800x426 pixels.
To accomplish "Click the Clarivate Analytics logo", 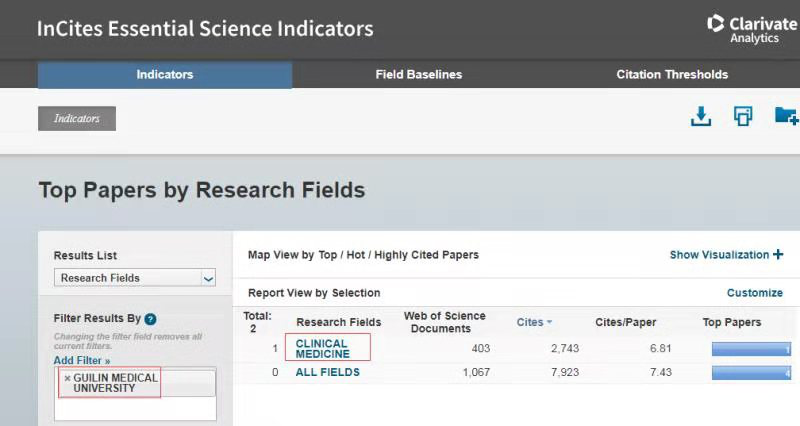I will tap(752, 30).
